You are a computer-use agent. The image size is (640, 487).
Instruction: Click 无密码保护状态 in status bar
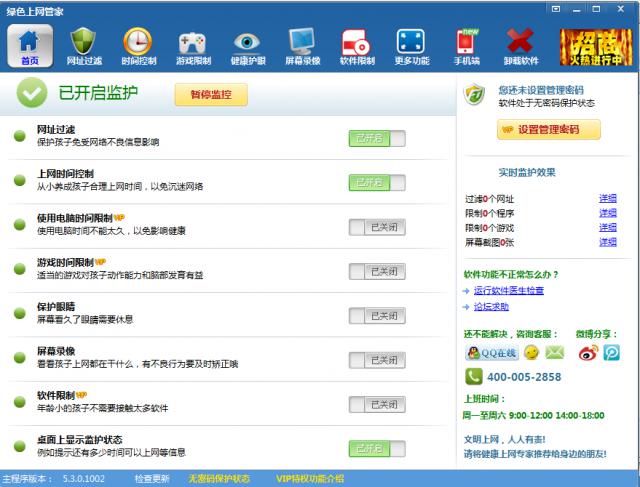[x=219, y=479]
